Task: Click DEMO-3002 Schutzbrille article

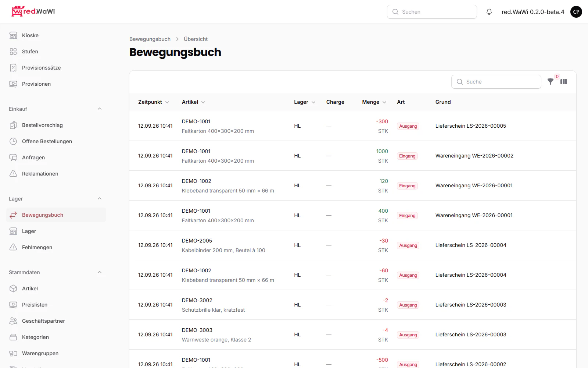Action: pyautogui.click(x=213, y=305)
